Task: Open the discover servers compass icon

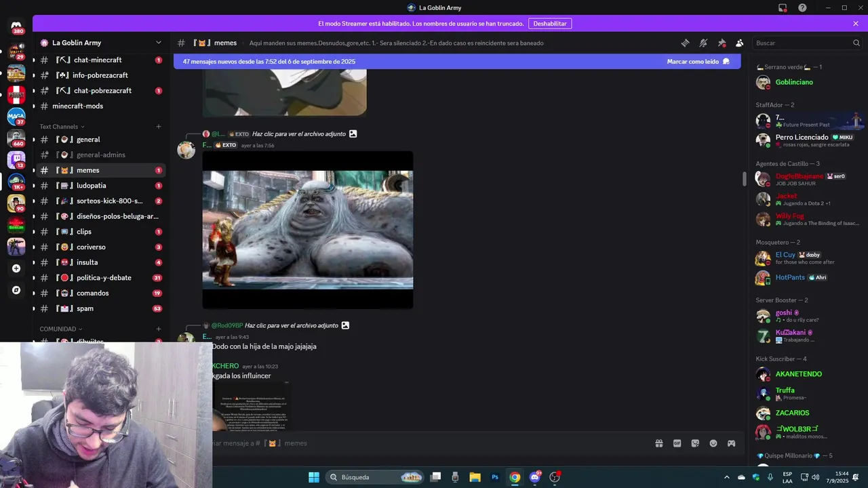Action: point(16,290)
